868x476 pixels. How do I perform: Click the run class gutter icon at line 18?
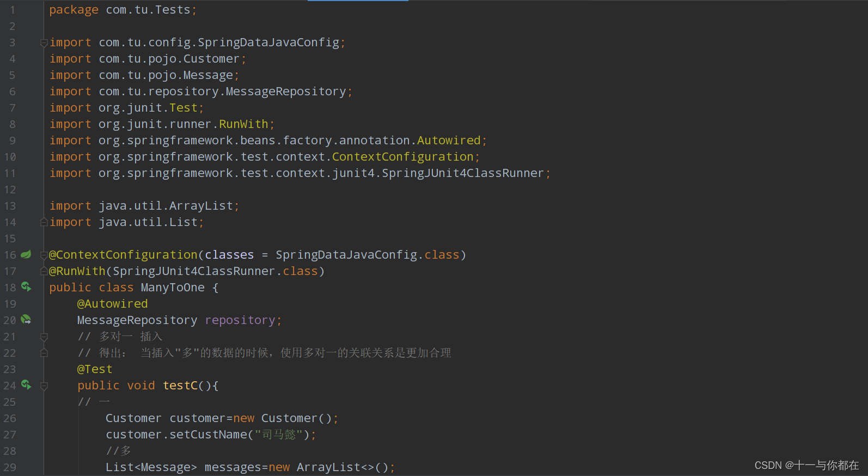click(26, 286)
